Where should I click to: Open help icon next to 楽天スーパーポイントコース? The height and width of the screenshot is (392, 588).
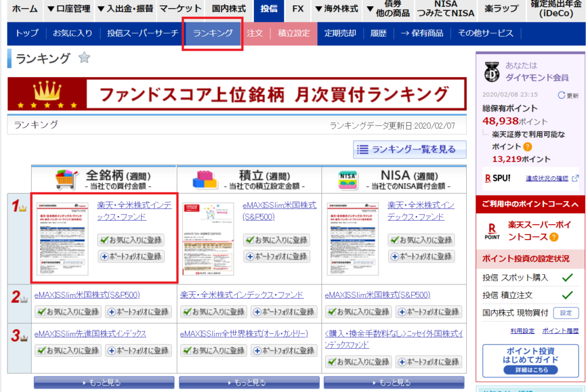pos(554,237)
